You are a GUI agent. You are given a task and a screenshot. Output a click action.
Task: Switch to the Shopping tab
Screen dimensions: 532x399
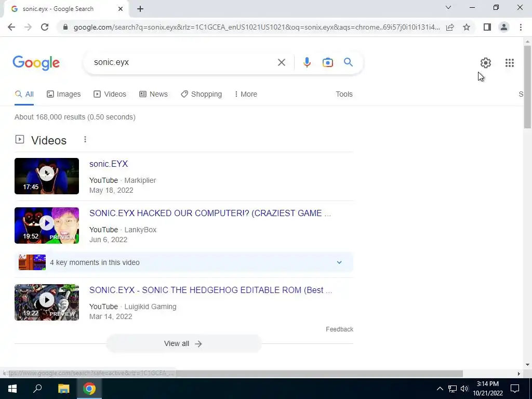click(x=201, y=95)
